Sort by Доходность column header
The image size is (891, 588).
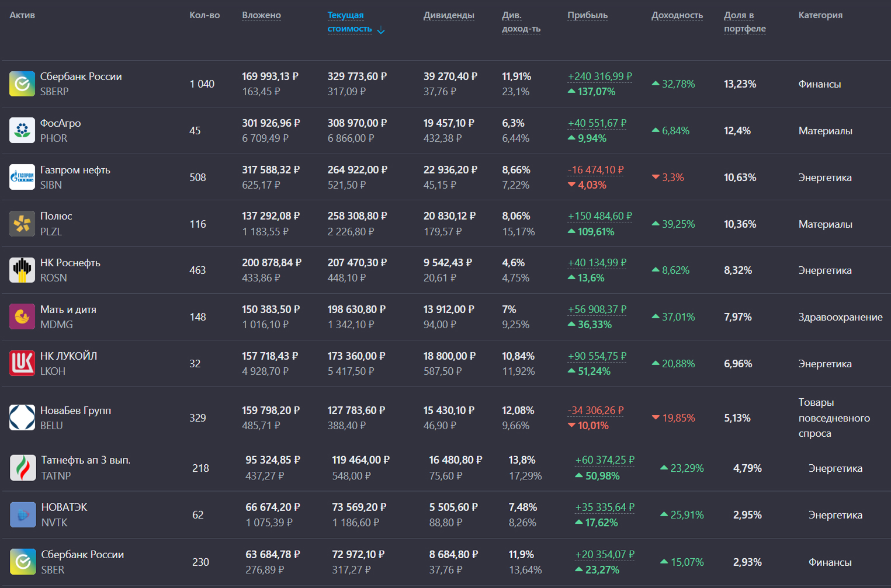[677, 15]
